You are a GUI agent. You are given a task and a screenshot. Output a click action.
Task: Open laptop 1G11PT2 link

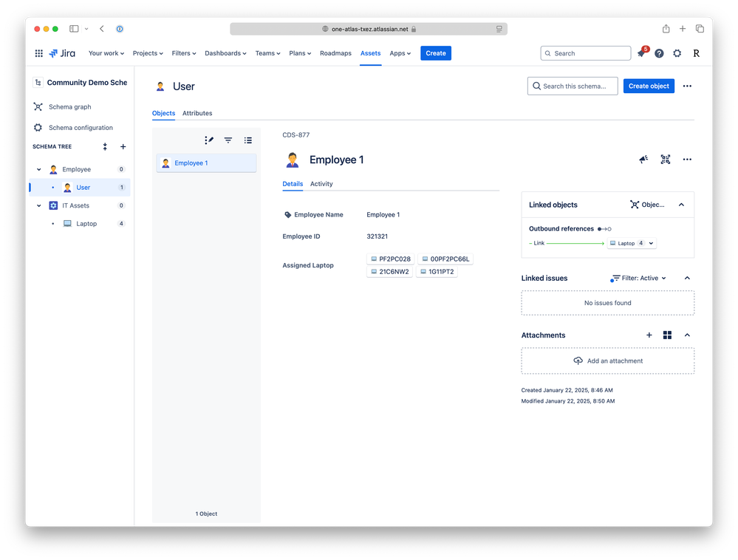tap(437, 272)
